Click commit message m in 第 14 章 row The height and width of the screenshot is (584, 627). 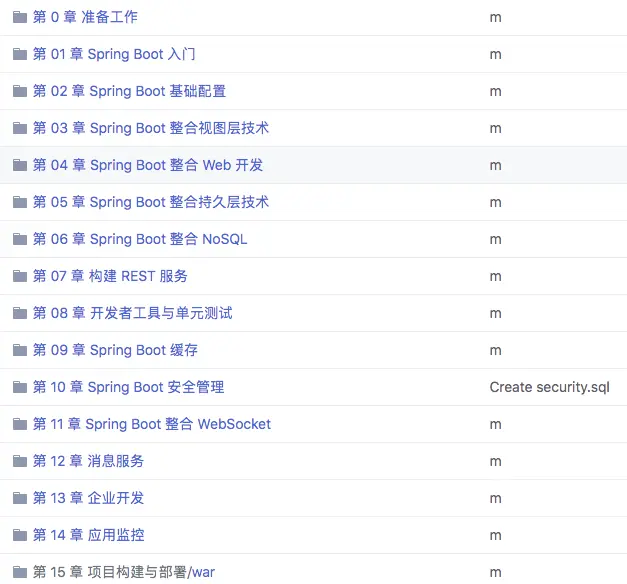click(496, 536)
